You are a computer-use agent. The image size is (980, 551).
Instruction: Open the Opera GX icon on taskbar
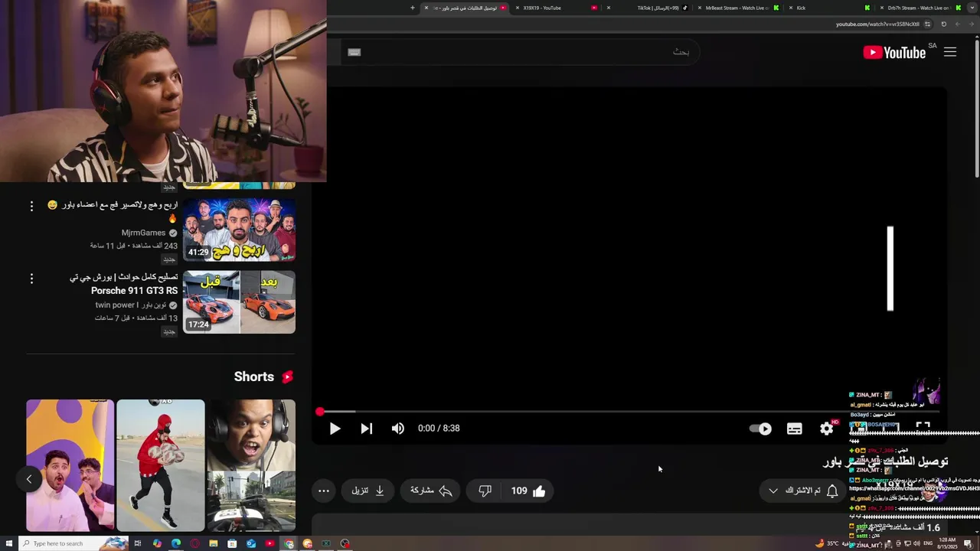point(194,543)
